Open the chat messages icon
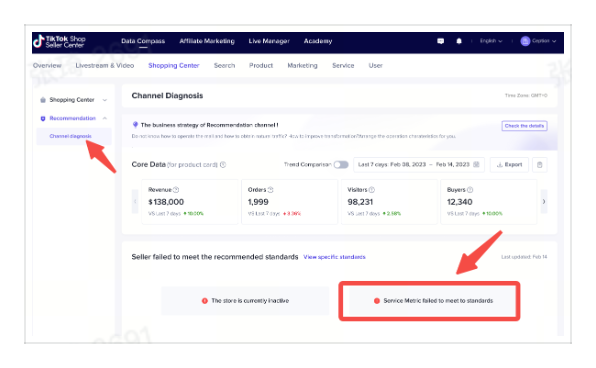 pyautogui.click(x=441, y=41)
